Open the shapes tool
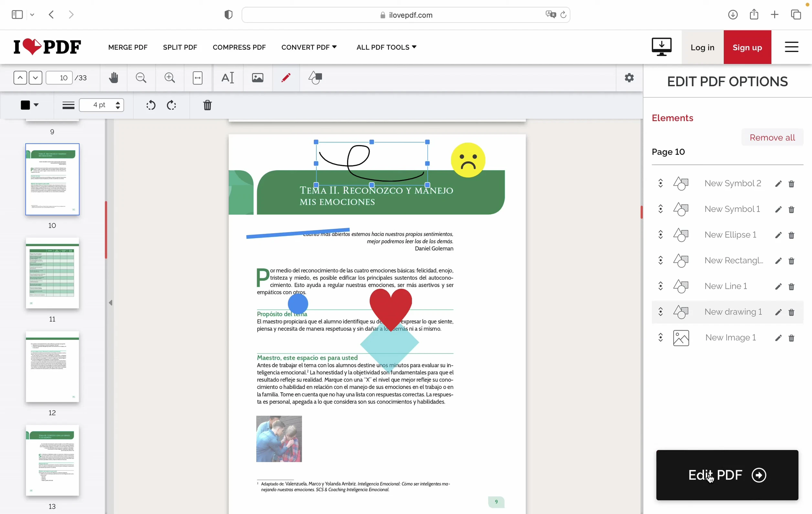The width and height of the screenshot is (812, 514). [315, 78]
